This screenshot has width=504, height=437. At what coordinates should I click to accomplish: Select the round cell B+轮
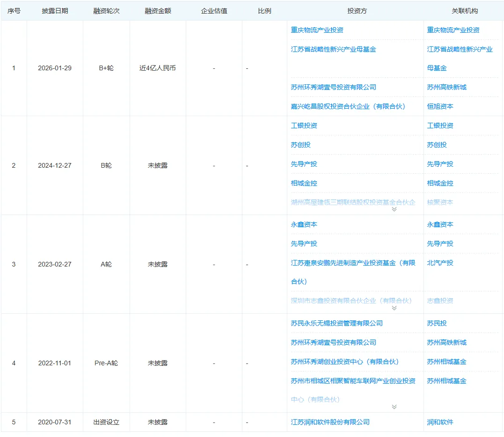(x=106, y=68)
